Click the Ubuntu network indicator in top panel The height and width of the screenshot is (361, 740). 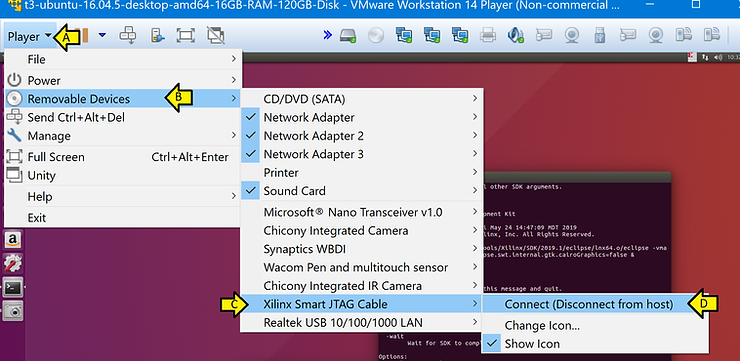point(705,57)
